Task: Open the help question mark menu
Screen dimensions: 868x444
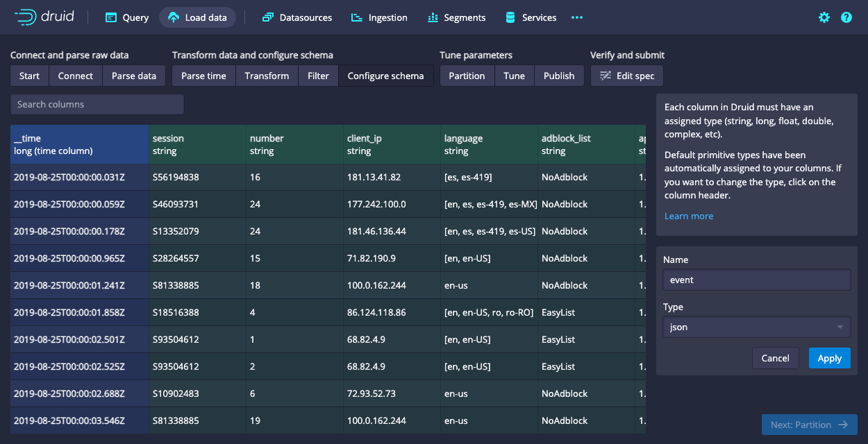Action: [846, 17]
